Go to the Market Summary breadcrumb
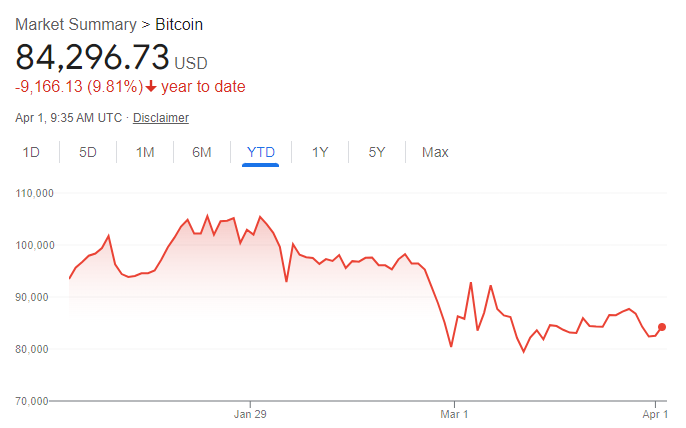 (x=76, y=24)
